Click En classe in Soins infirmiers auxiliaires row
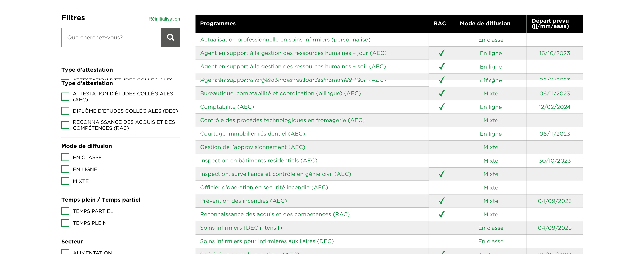 [491, 242]
